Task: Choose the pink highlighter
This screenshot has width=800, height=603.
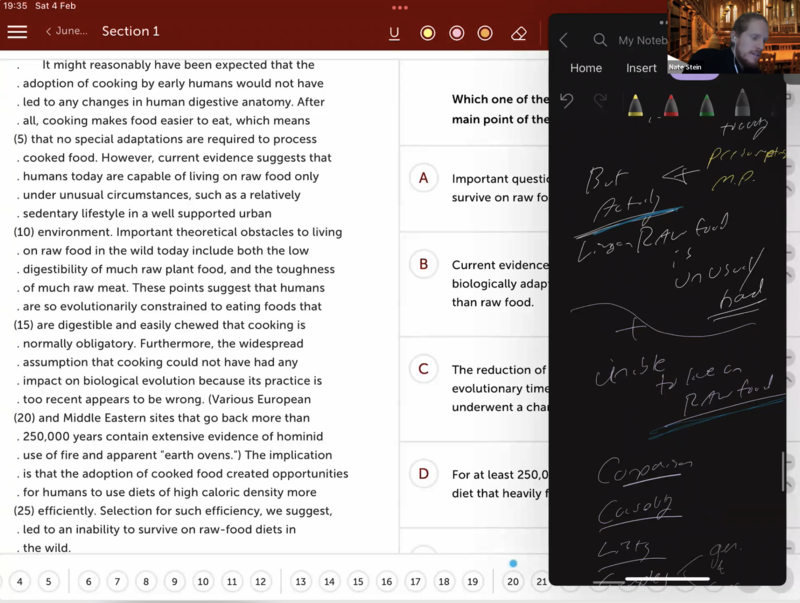Action: 457,33
